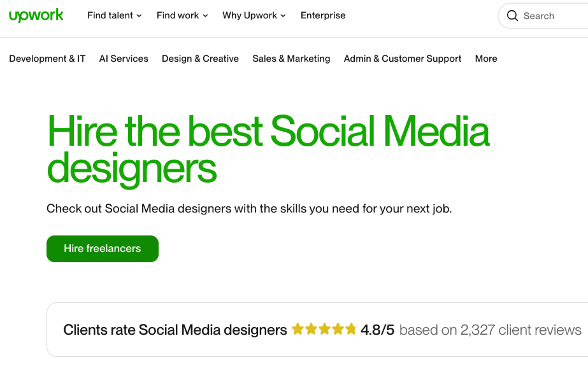Click the second rating star
The image size is (588, 378).
(x=310, y=329)
